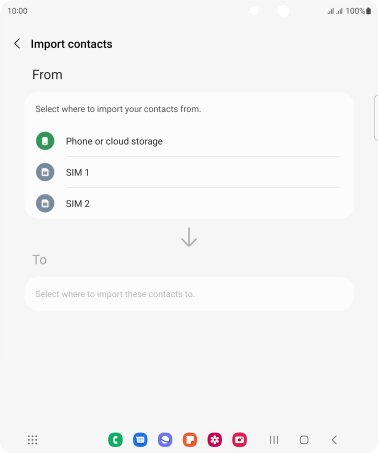Screen dimensions: 378x453
Task: Choose SIM 2 as import source
Action: 188,203
